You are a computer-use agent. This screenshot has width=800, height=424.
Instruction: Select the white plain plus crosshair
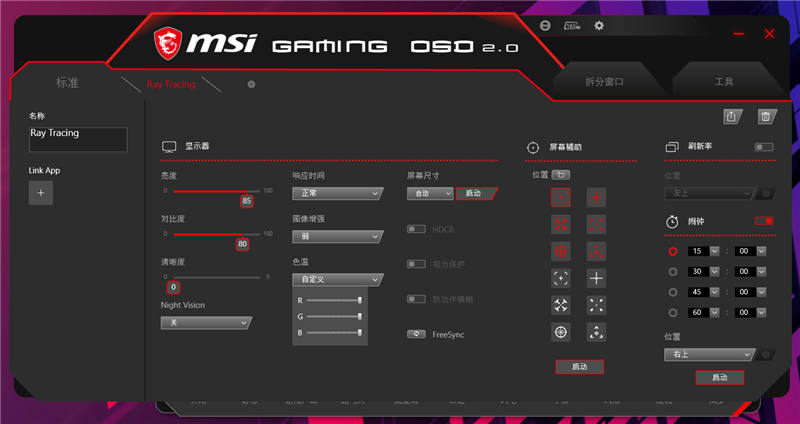[x=596, y=278]
